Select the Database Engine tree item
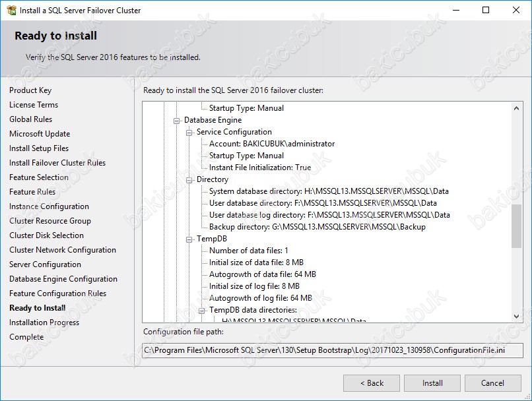 coord(213,120)
